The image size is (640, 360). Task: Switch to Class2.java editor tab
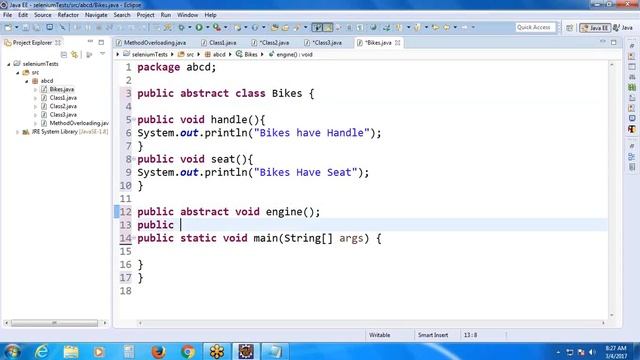point(271,42)
